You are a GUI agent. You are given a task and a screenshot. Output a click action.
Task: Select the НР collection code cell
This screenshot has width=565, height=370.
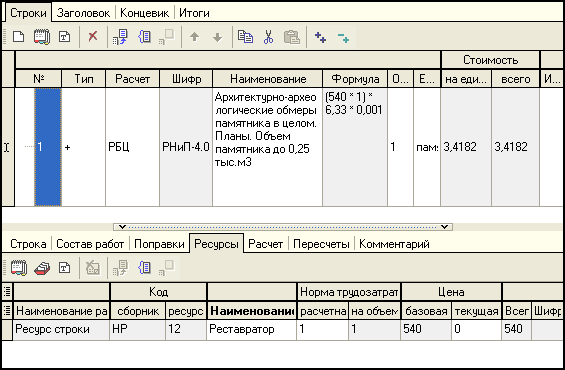[137, 329]
